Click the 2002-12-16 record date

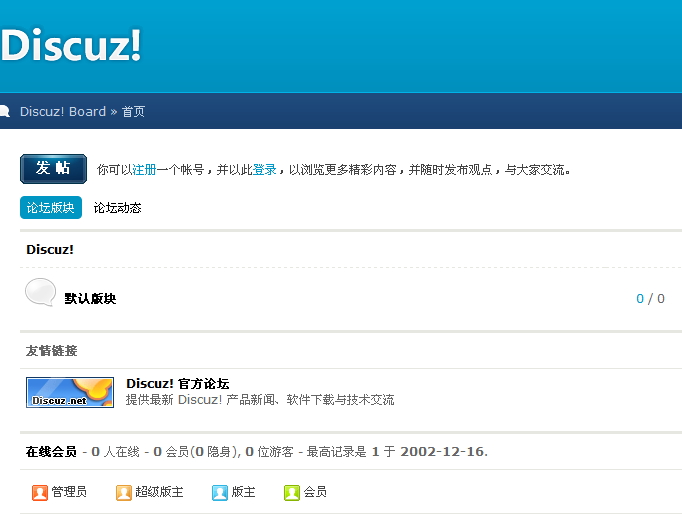click(x=442, y=452)
